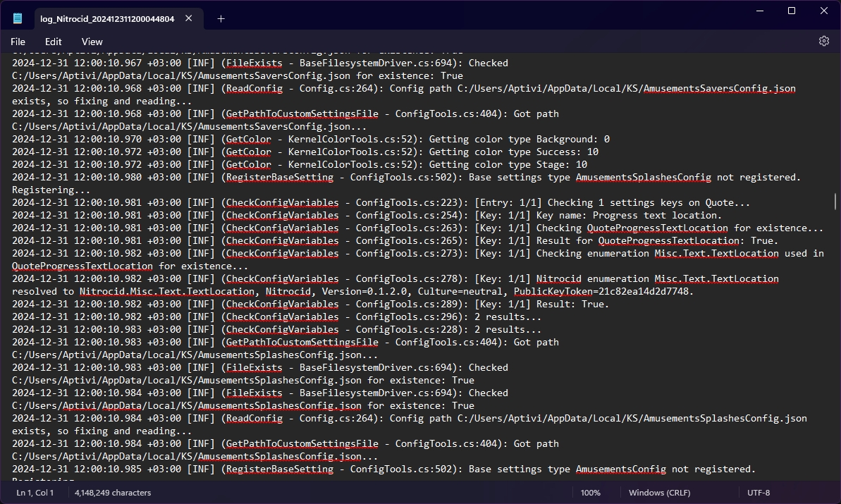The image size is (841, 504).
Task: Open the File menu
Action: (x=18, y=42)
